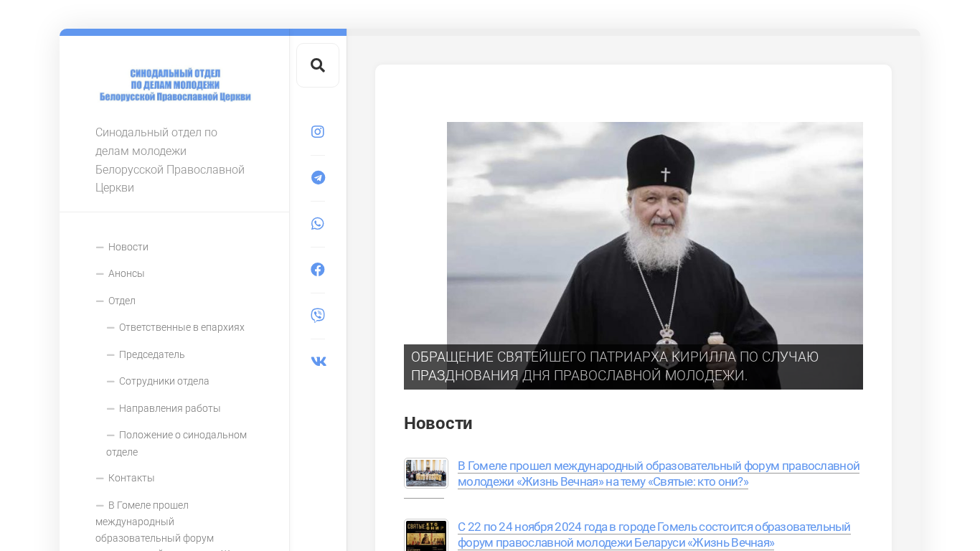980x551 pixels.
Task: Open Направления работы page
Action: click(x=169, y=408)
